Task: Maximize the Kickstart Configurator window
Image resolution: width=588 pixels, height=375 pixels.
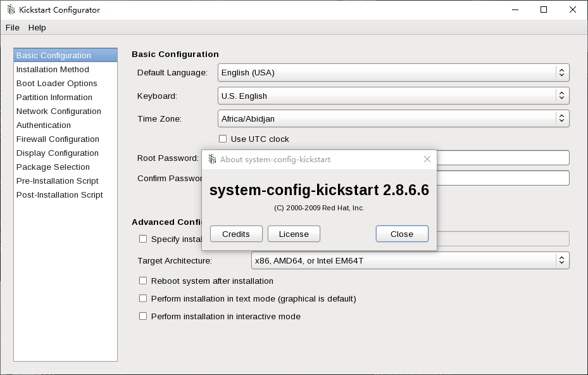Action: click(544, 10)
